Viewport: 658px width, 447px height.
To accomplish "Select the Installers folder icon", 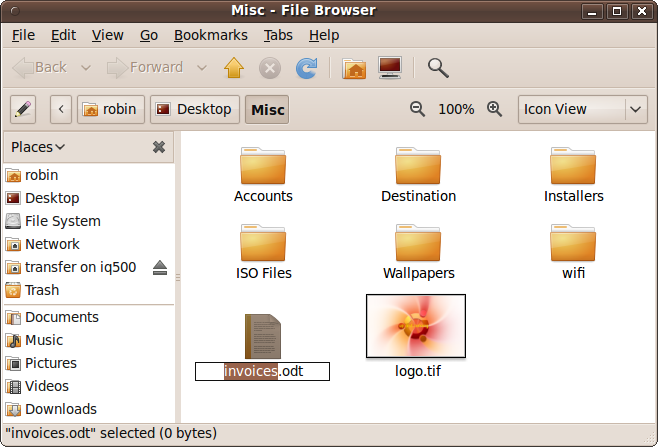I will (x=573, y=166).
